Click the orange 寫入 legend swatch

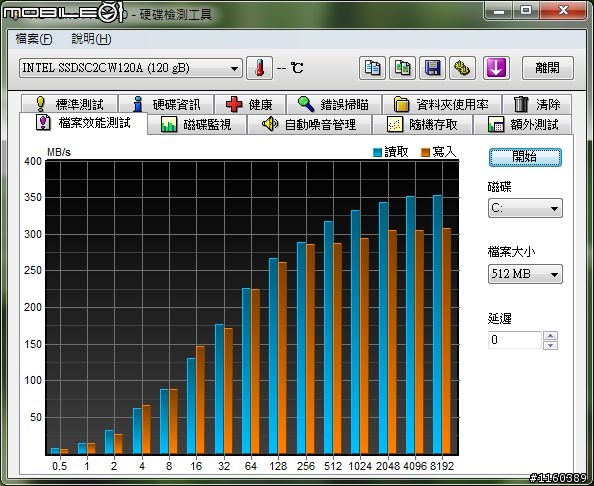tap(425, 152)
